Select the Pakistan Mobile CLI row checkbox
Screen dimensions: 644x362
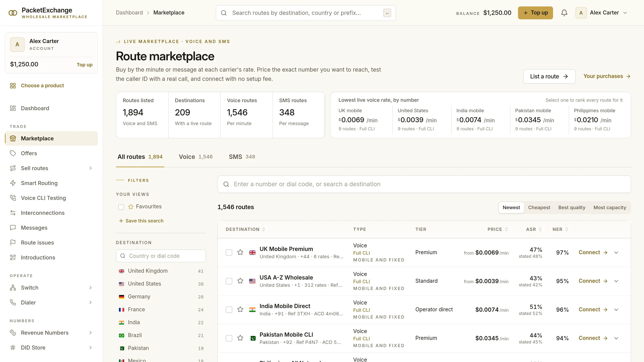[229, 338]
